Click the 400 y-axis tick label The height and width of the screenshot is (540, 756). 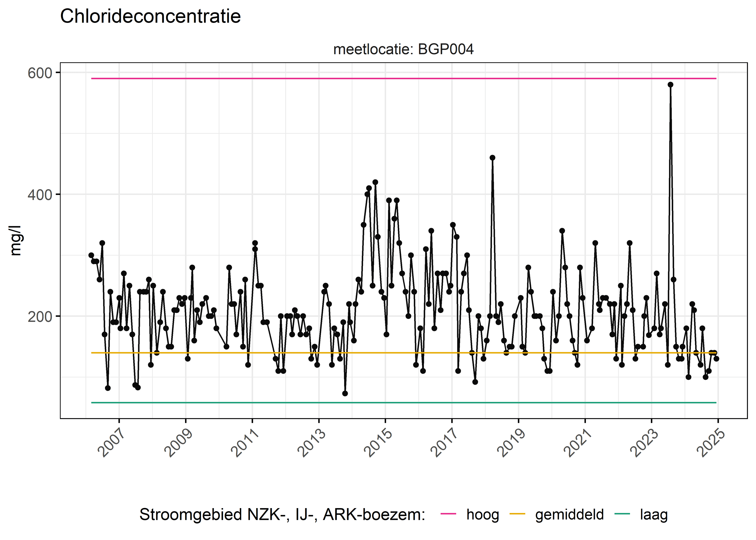point(40,195)
